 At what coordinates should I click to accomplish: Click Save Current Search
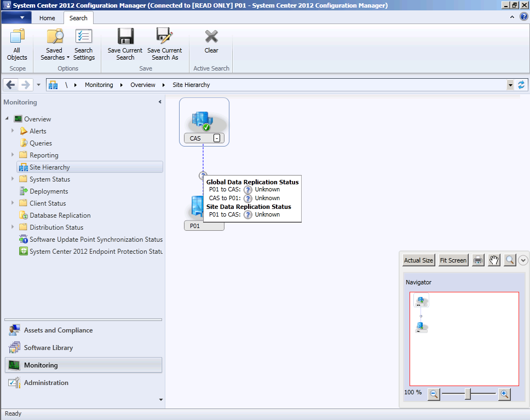click(x=125, y=44)
